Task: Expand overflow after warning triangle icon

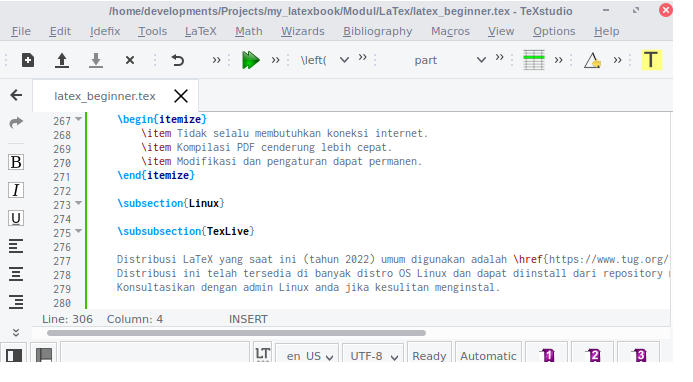Action: tap(617, 60)
